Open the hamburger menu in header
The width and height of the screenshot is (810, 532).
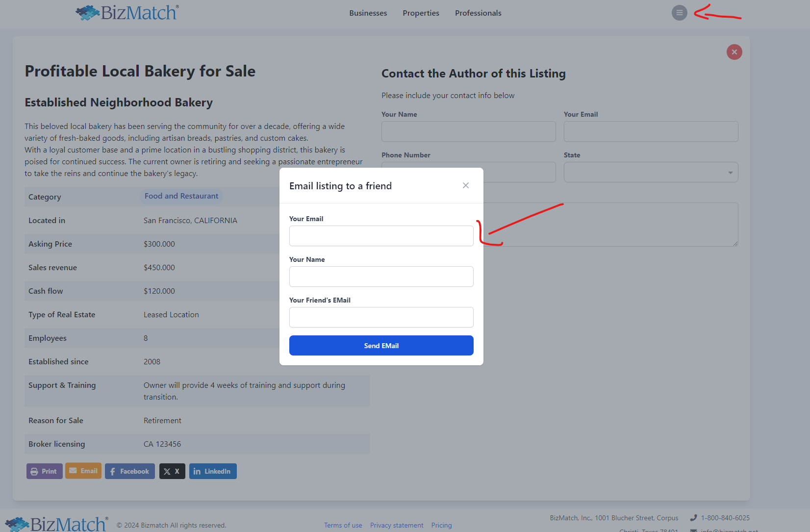pos(679,13)
